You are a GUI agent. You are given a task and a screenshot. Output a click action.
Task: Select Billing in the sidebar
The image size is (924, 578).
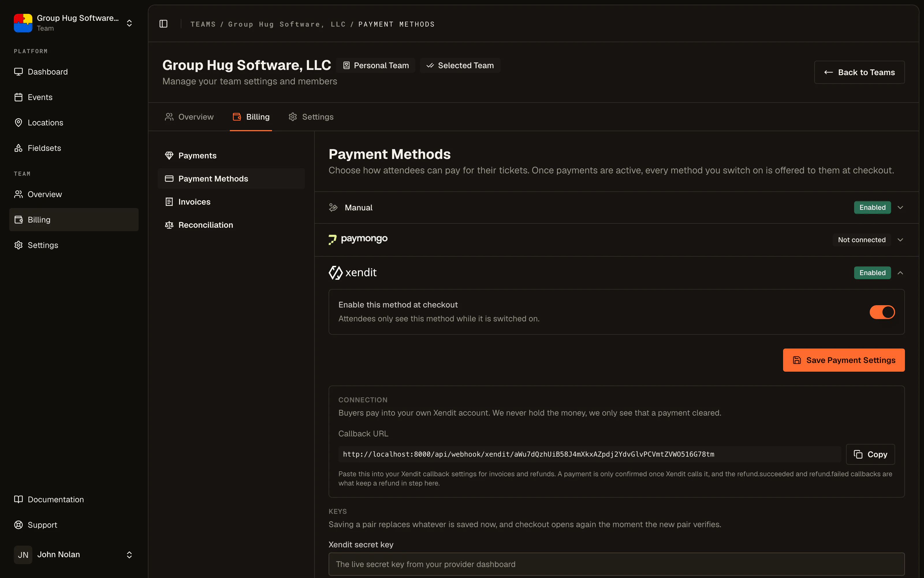click(x=74, y=219)
